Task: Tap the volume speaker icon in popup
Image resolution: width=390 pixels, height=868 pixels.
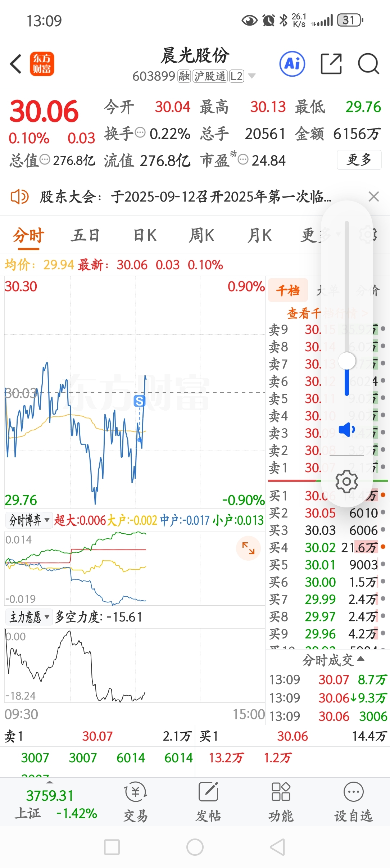Action: pyautogui.click(x=347, y=430)
